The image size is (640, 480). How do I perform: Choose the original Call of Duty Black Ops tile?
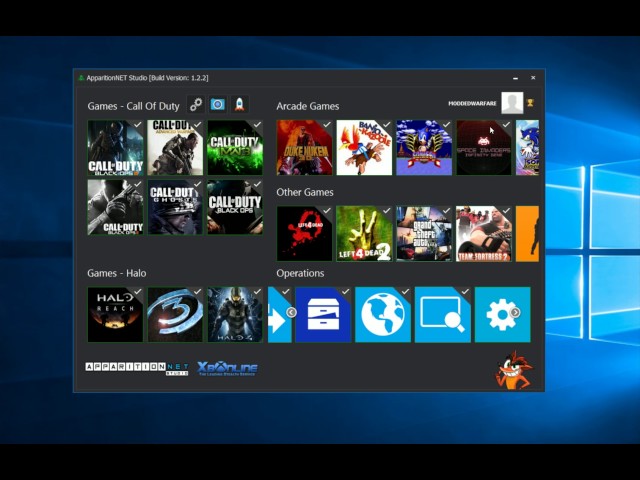[235, 207]
